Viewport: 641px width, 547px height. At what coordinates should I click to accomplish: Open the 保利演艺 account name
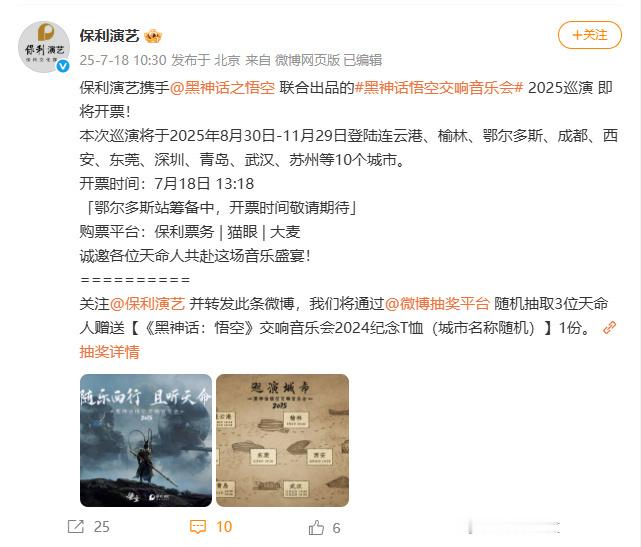(110, 36)
